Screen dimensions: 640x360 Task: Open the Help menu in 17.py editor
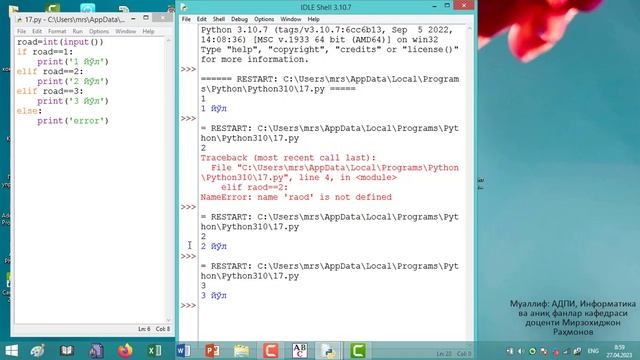pos(148,31)
